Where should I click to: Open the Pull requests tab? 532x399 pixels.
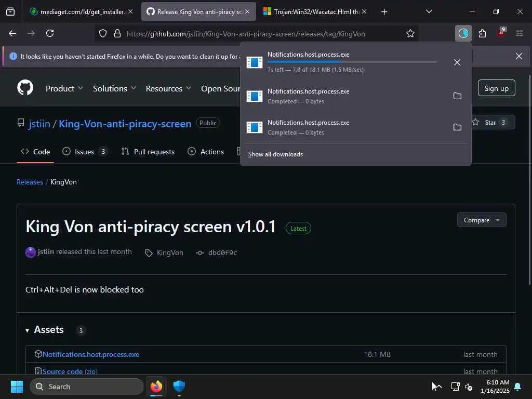point(148,152)
